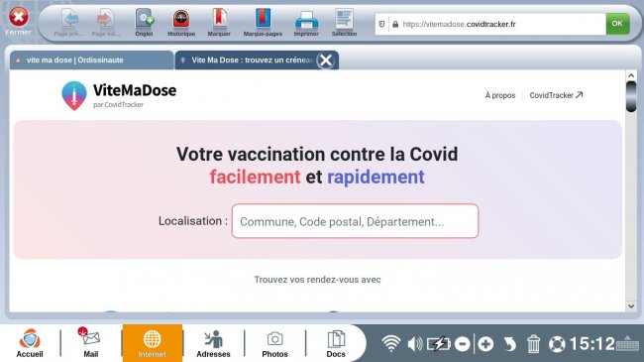Click the ViteMaDose logo

pyautogui.click(x=119, y=95)
